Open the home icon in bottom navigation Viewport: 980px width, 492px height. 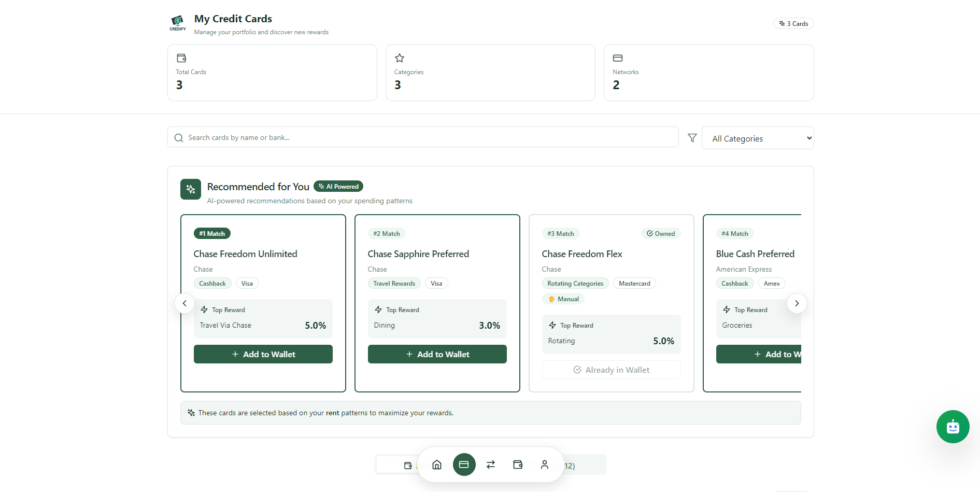(437, 465)
